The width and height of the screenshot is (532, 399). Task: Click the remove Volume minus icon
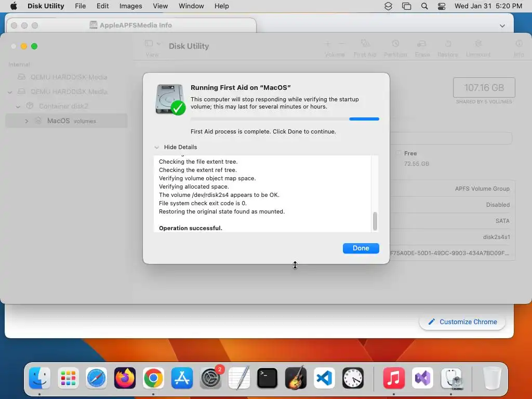[x=342, y=44]
